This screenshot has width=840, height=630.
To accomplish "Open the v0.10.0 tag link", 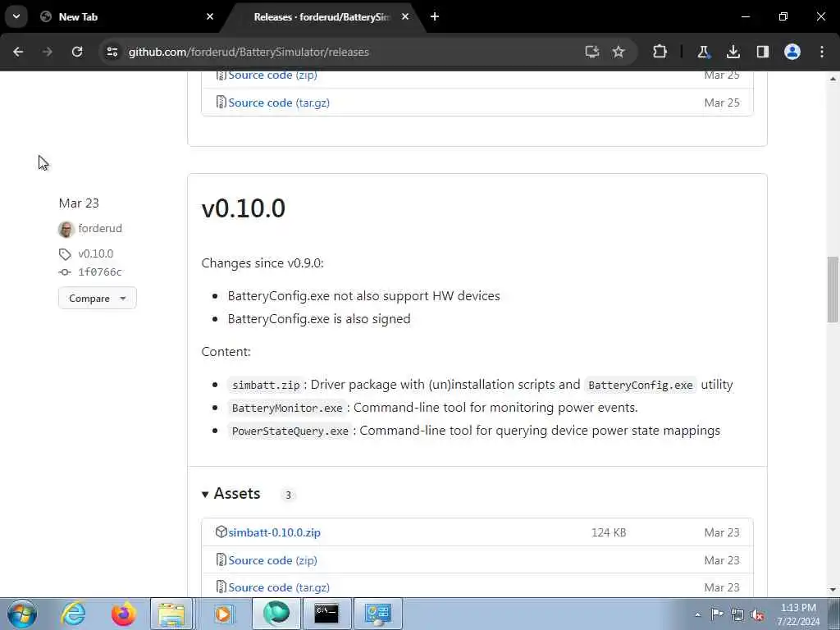I will coord(96,253).
